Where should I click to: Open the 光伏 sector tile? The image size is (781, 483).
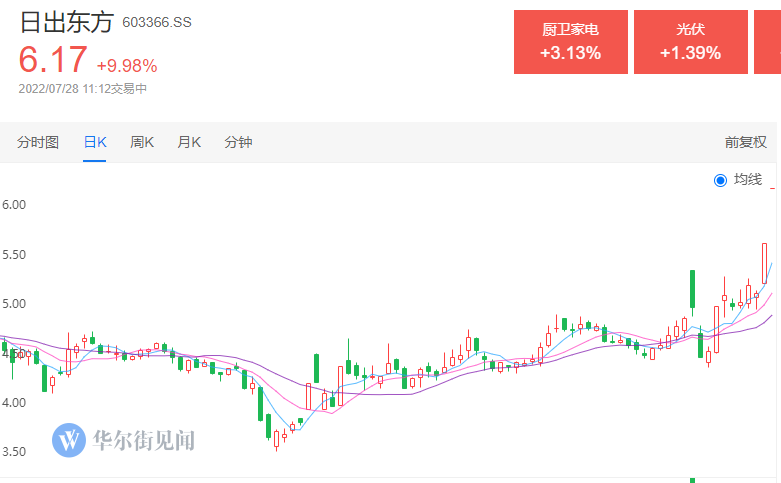[690, 42]
